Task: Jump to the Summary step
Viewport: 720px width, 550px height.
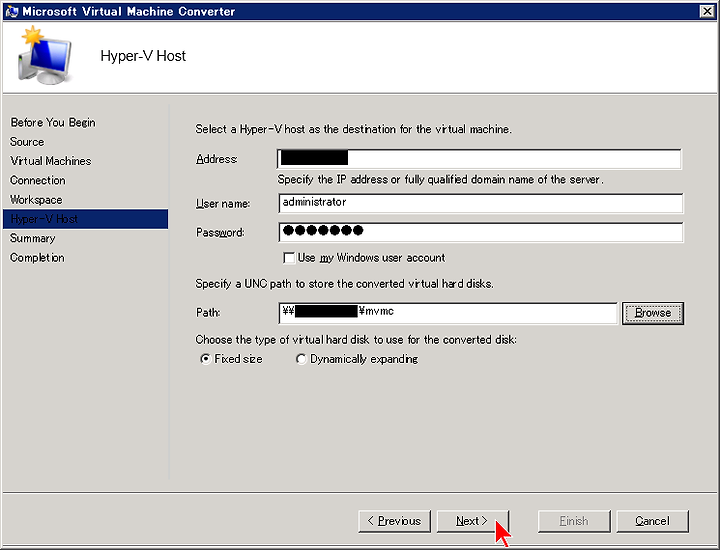Action: pyautogui.click(x=33, y=238)
